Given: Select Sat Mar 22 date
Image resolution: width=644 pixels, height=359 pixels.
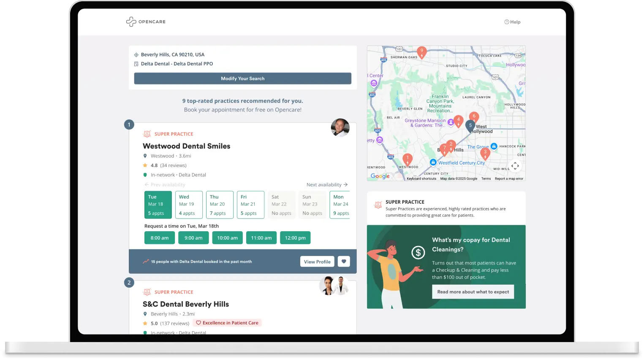Looking at the screenshot, I should coord(281,205).
